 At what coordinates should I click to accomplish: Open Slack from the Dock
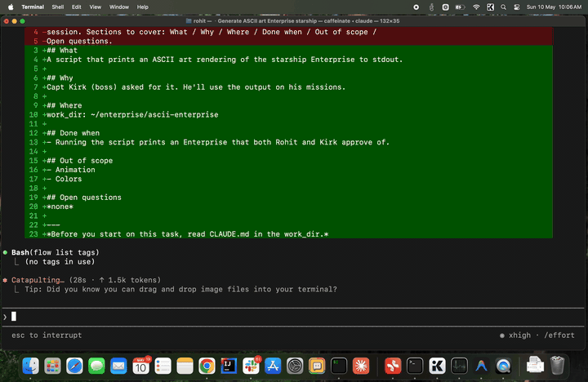[x=251, y=366]
